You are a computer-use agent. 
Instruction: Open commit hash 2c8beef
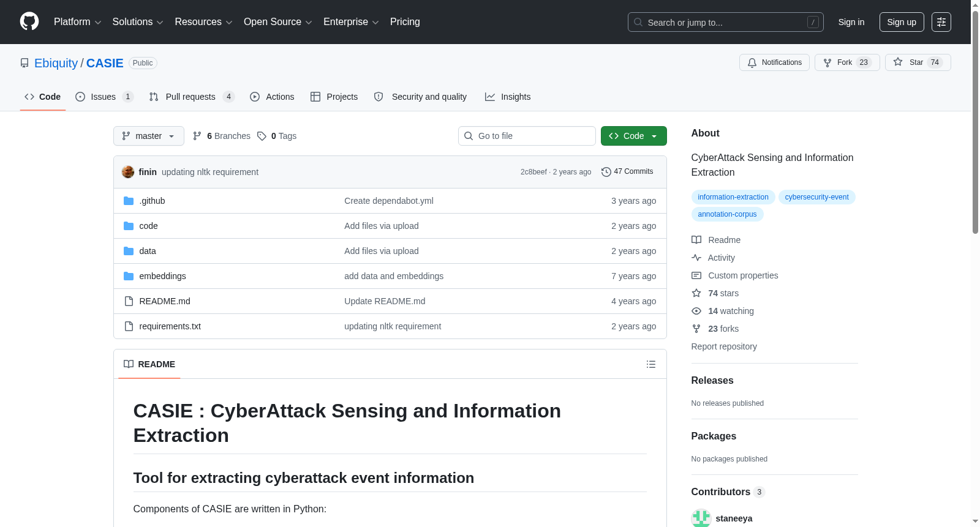pos(533,172)
